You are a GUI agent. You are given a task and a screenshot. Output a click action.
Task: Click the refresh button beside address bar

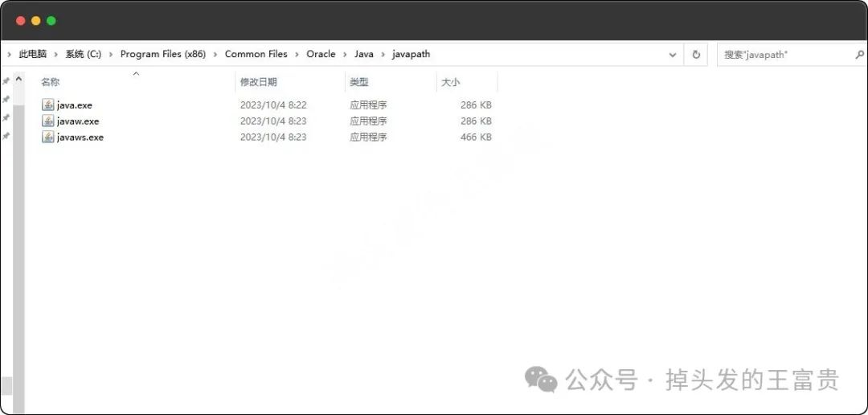(696, 55)
